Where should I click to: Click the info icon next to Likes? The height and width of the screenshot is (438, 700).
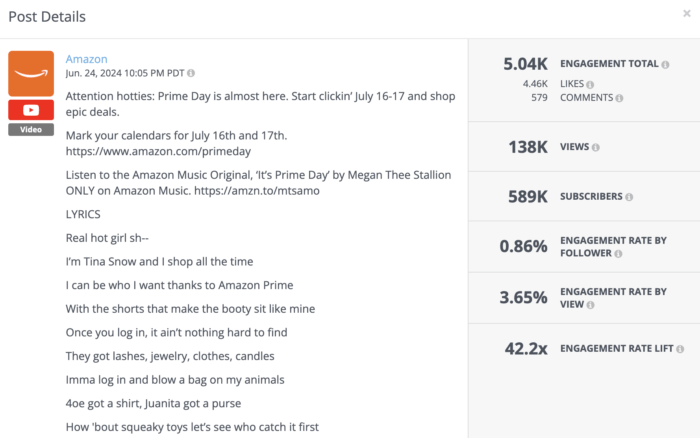(590, 84)
